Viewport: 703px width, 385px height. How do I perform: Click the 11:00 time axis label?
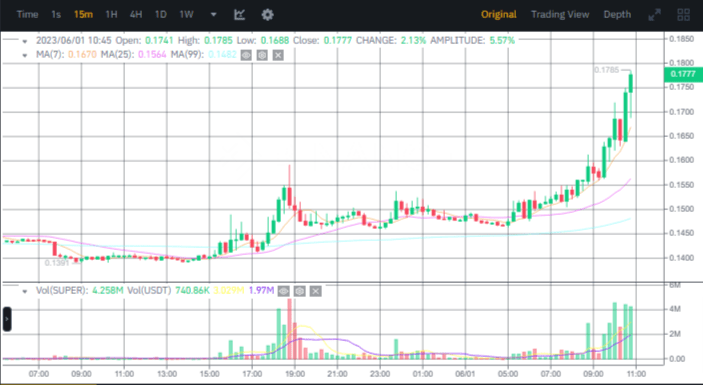pyautogui.click(x=636, y=373)
